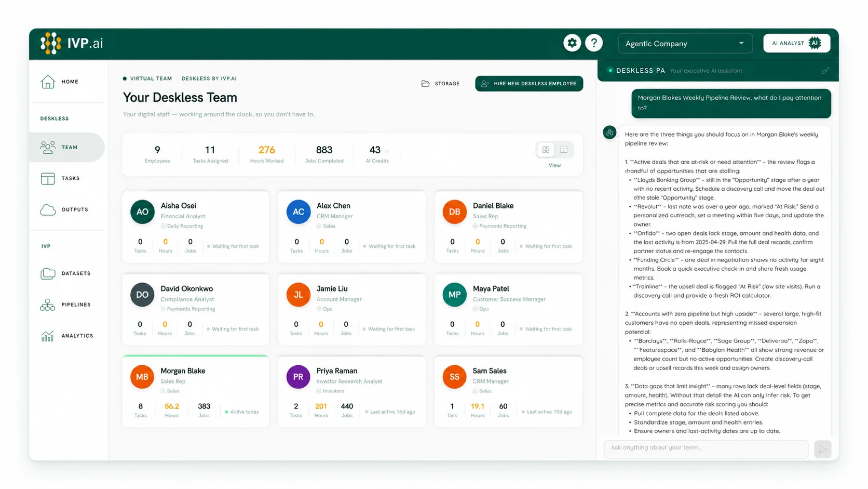Viewport: 868px width, 489px height.
Task: Click the Deskless PA header title
Action: tap(641, 71)
